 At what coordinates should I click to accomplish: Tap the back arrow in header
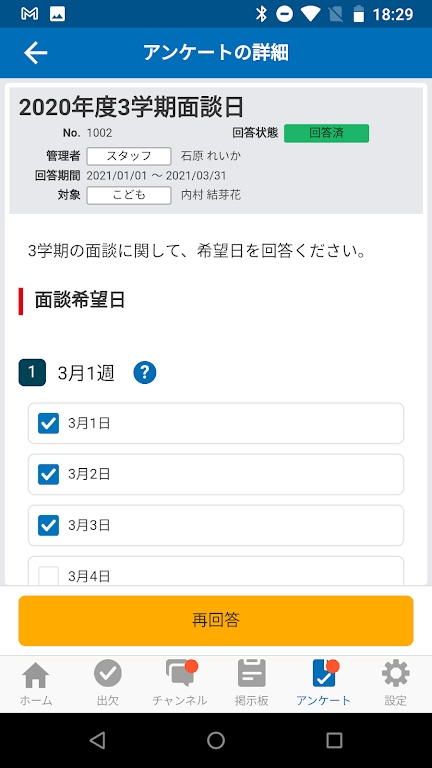36,52
